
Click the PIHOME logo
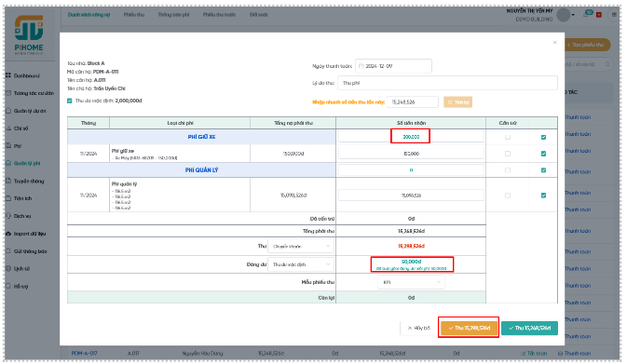[29, 34]
